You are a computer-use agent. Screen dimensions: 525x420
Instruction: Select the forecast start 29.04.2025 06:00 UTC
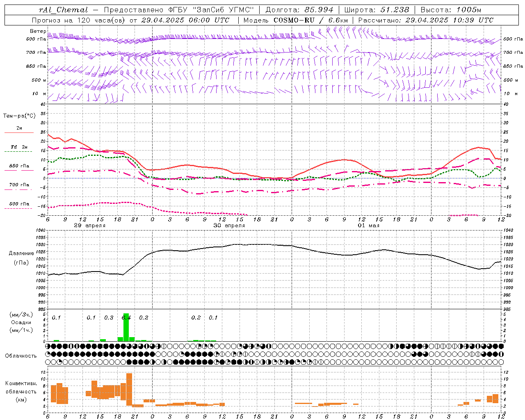coord(185,20)
